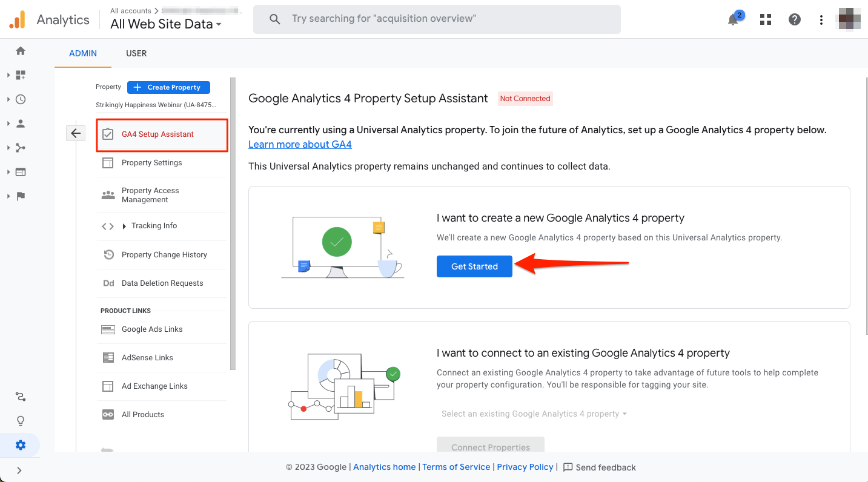Click the Create Property button
The image size is (868, 482).
click(168, 87)
